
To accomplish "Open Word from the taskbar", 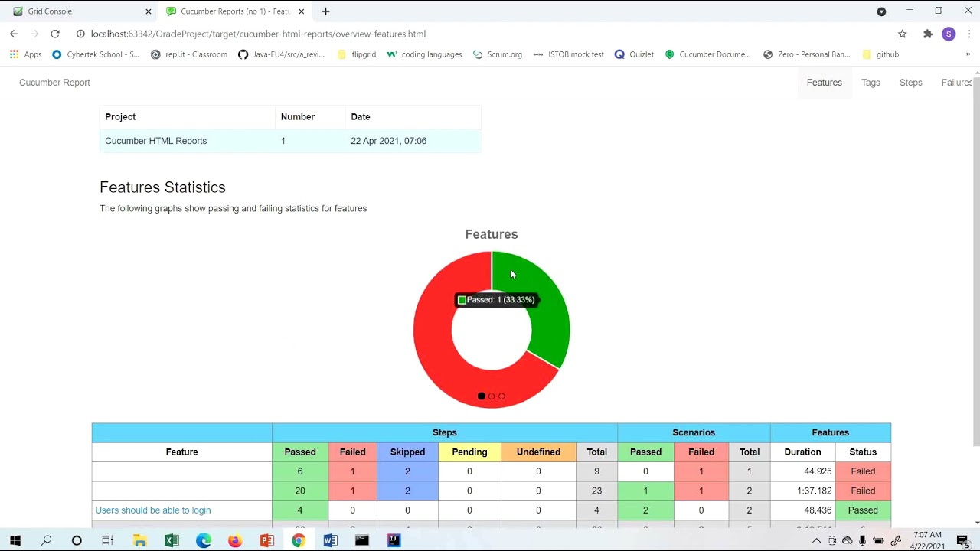I will pos(330,540).
